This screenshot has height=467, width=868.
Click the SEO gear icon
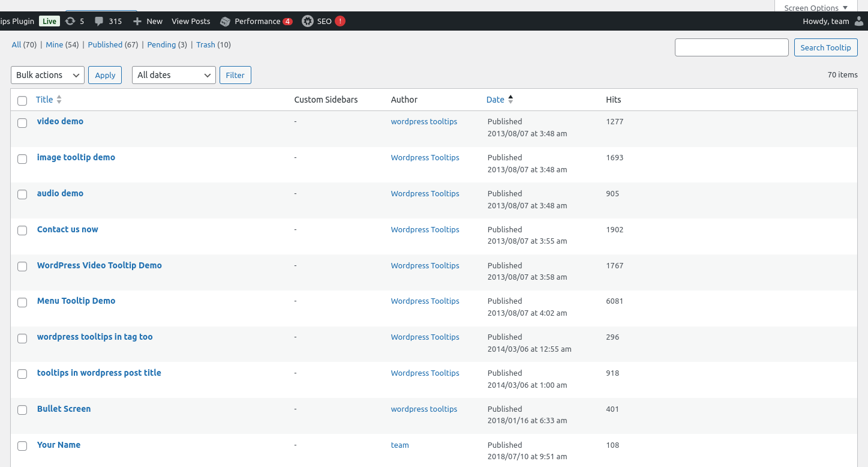[308, 21]
